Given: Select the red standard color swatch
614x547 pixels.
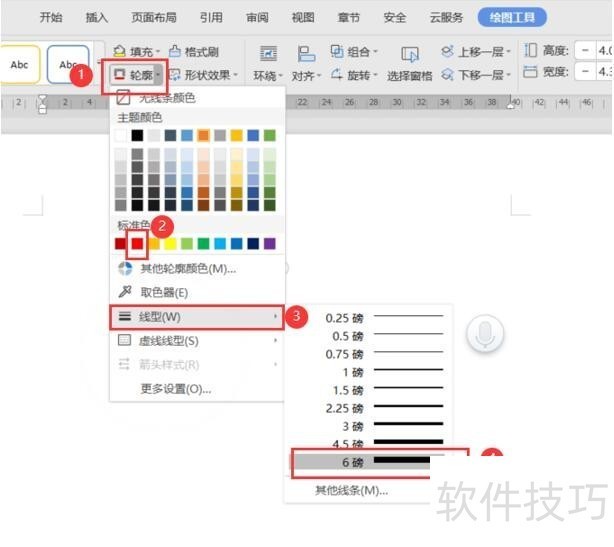Looking at the screenshot, I should pyautogui.click(x=138, y=243).
